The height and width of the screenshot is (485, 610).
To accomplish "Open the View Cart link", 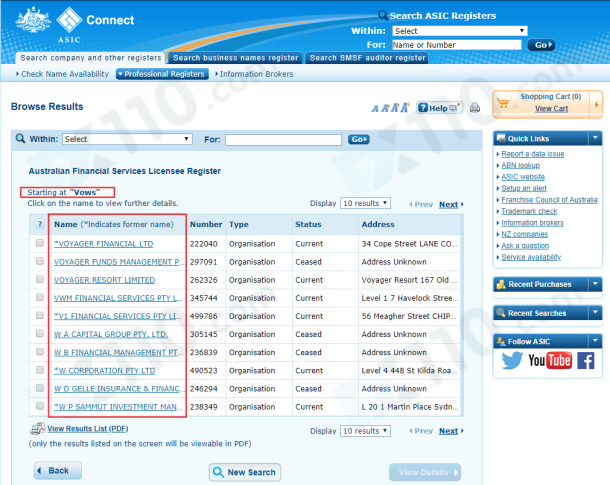I will click(x=551, y=109).
